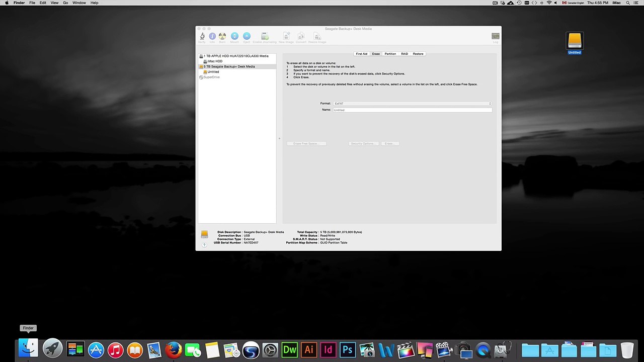Click the Erase Free Space button
The width and height of the screenshot is (644, 362).
coord(306,144)
